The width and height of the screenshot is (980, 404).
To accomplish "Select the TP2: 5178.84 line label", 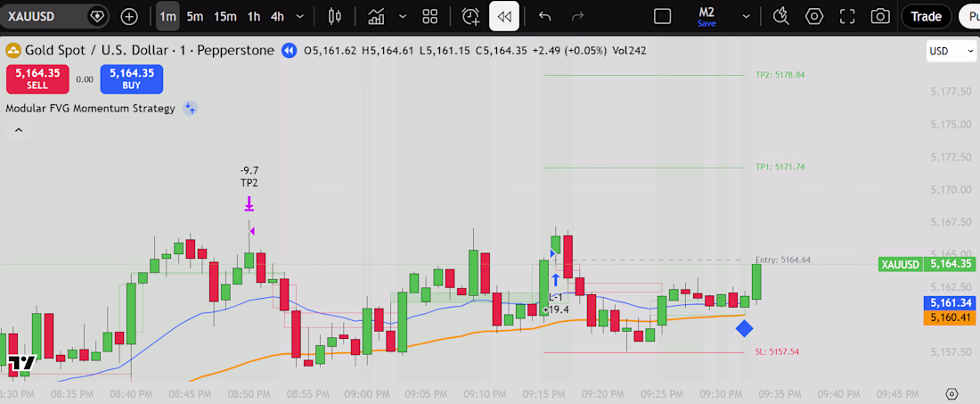I will point(780,75).
